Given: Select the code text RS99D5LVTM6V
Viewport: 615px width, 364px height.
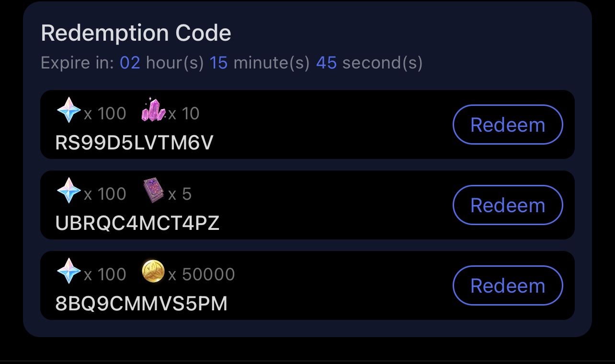Looking at the screenshot, I should point(134,143).
